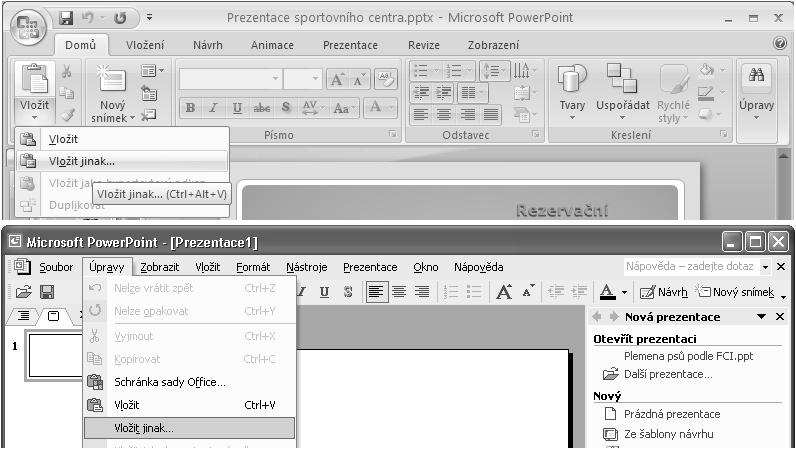796x449 pixels.
Task: Click the Nový snímek toolbar button
Action: [x=735, y=292]
